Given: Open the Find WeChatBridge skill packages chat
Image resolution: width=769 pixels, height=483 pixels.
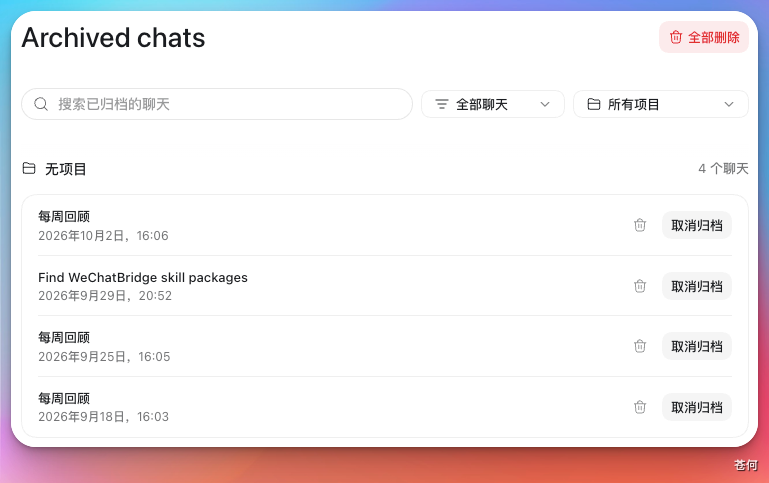Looking at the screenshot, I should (143, 278).
